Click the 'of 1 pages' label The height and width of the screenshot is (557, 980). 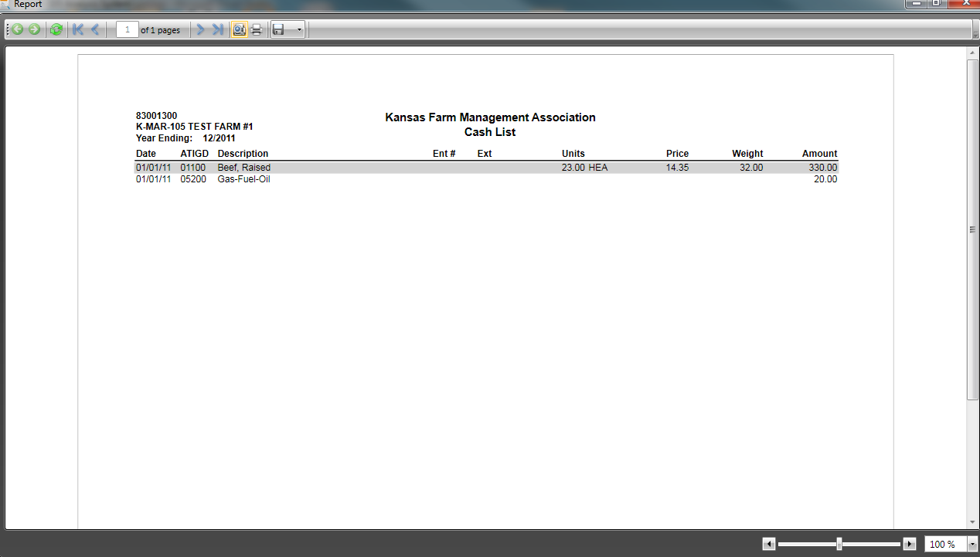(x=160, y=30)
